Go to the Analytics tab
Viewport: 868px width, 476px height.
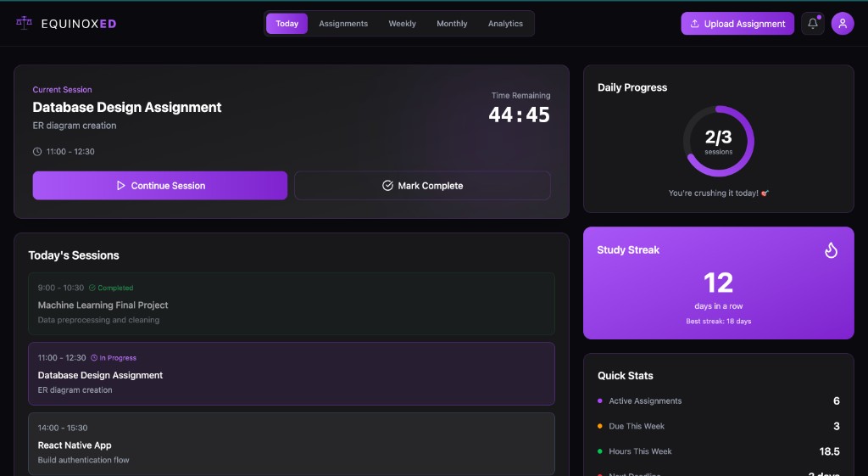click(x=505, y=24)
